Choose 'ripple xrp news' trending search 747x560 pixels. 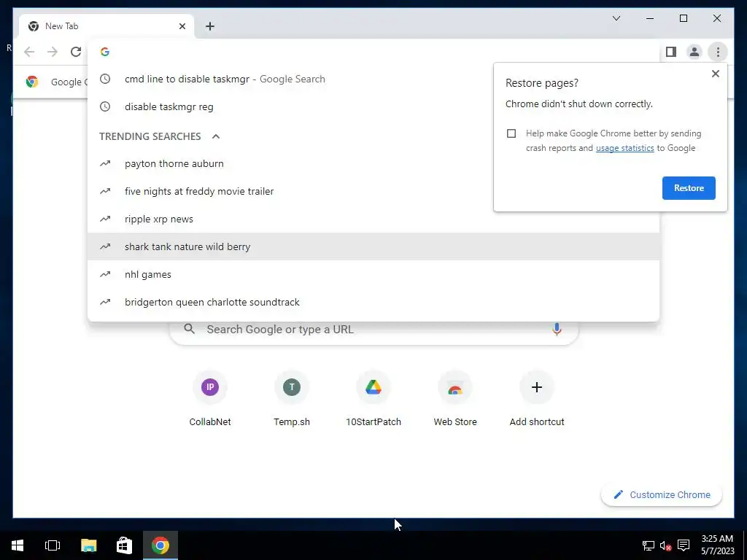point(373,219)
